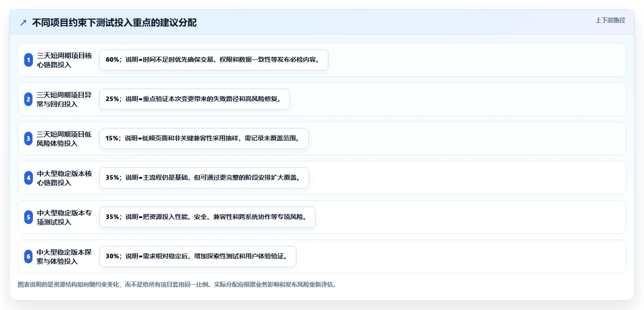Click the 15% value box about 低频页面抽样
Image resolution: width=644 pixels, height=310 pixels.
pos(204,139)
